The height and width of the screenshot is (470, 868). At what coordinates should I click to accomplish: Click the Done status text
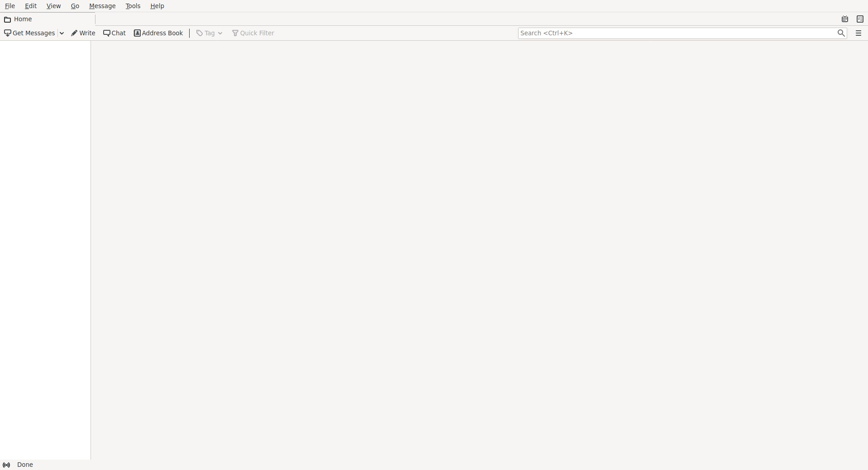[x=25, y=465]
